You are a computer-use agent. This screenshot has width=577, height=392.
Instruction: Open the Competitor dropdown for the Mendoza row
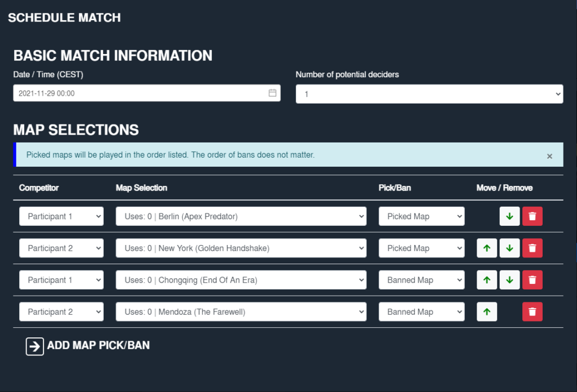(61, 312)
